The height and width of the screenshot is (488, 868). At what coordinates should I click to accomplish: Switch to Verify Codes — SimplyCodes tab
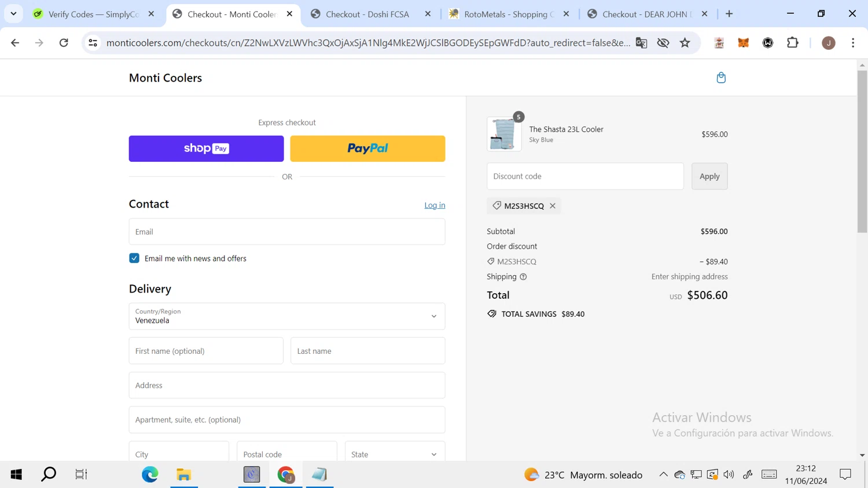(x=94, y=14)
